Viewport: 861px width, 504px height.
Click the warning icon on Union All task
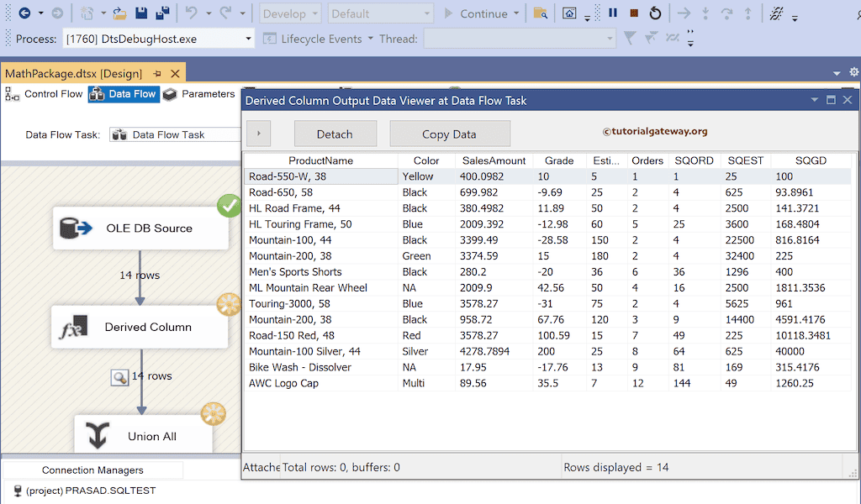(214, 414)
